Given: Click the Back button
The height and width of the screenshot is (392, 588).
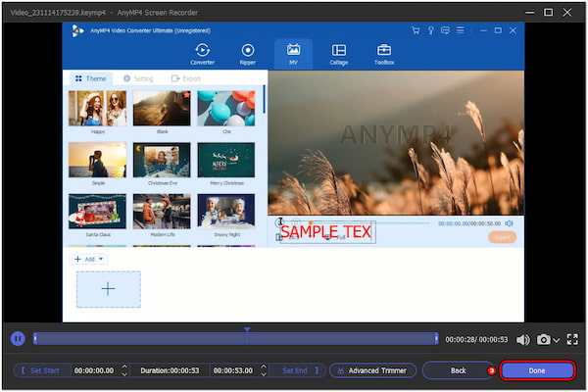Looking at the screenshot, I should pos(459,370).
